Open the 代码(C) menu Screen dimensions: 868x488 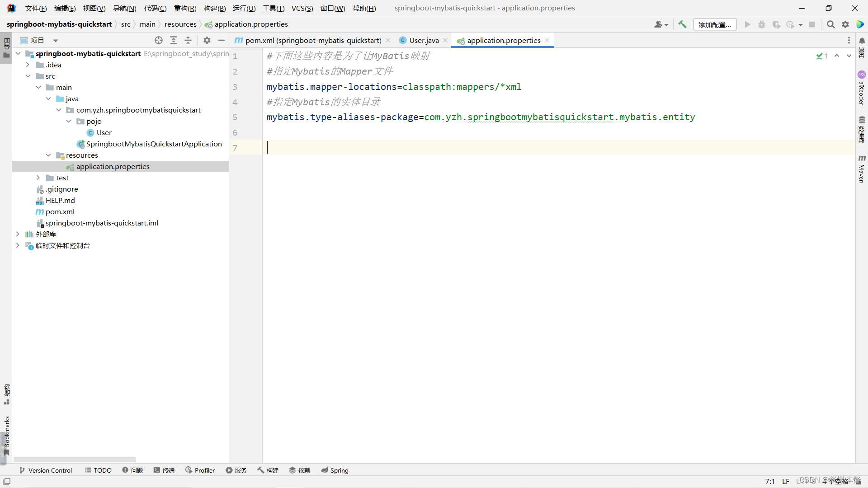click(x=155, y=8)
